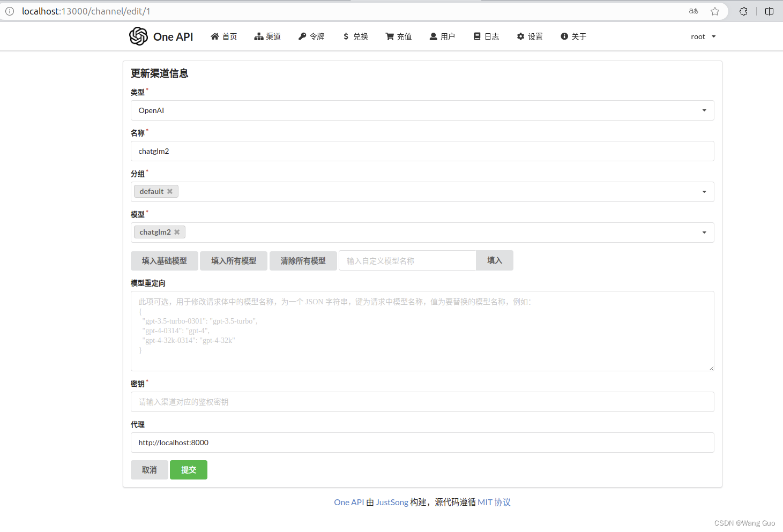Open the 关于 about page
Image resolution: width=783 pixels, height=532 pixels.
(x=573, y=36)
